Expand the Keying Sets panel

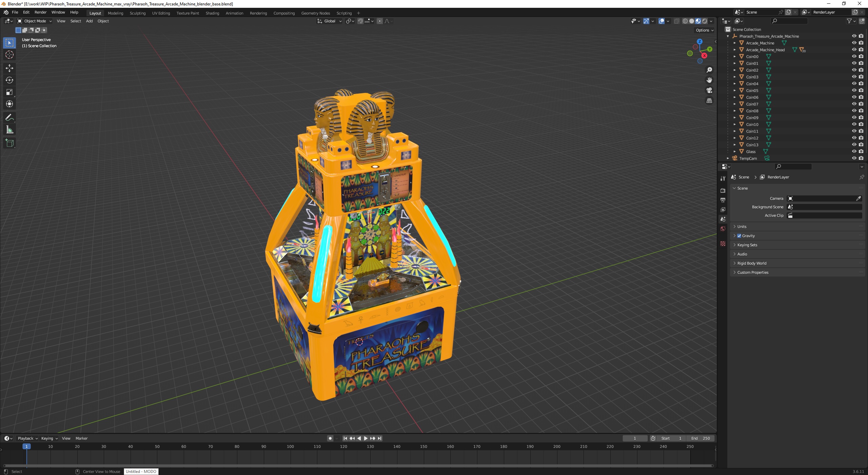point(797,245)
